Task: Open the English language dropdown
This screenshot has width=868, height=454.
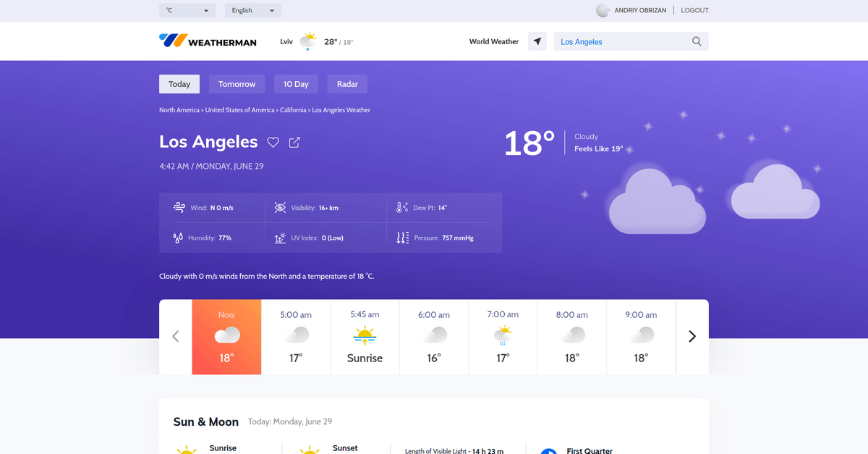Action: tap(253, 10)
